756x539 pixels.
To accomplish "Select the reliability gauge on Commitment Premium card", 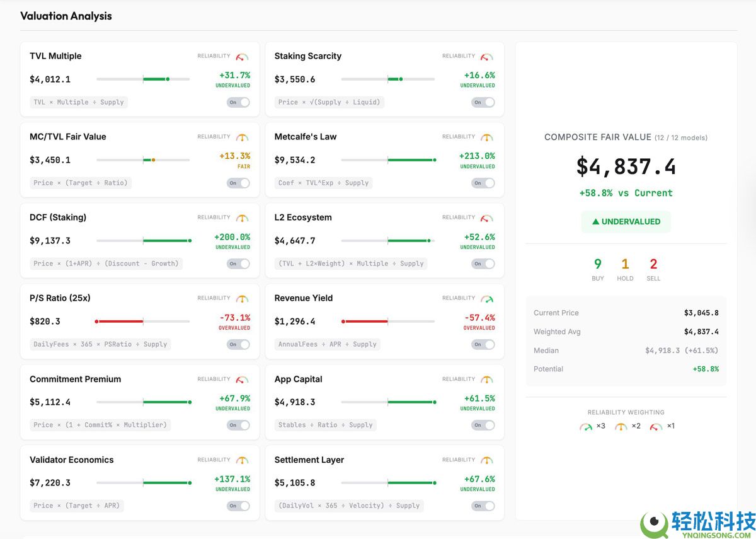I will pyautogui.click(x=243, y=379).
